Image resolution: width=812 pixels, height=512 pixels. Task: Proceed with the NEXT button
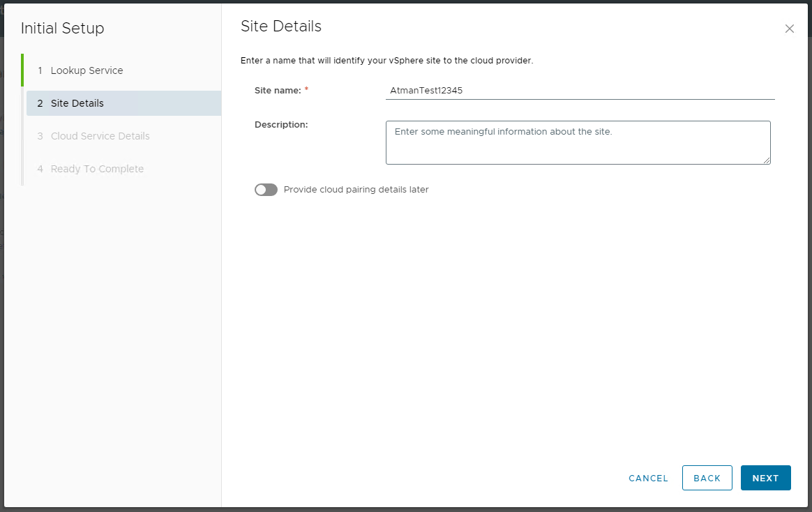click(765, 478)
